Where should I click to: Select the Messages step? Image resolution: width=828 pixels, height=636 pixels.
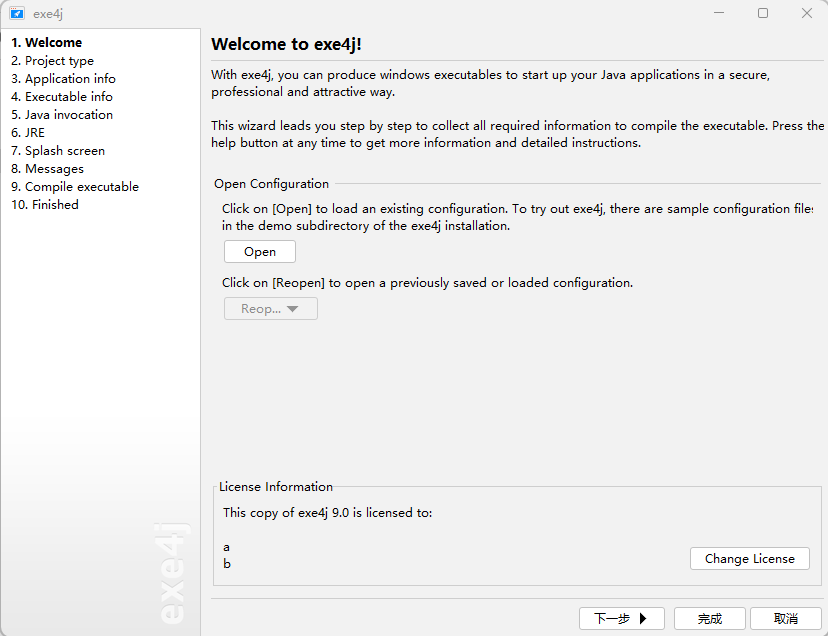point(48,169)
